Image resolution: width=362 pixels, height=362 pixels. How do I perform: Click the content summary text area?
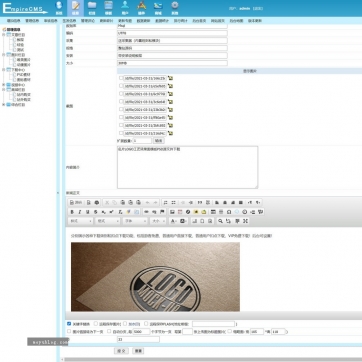(x=187, y=167)
